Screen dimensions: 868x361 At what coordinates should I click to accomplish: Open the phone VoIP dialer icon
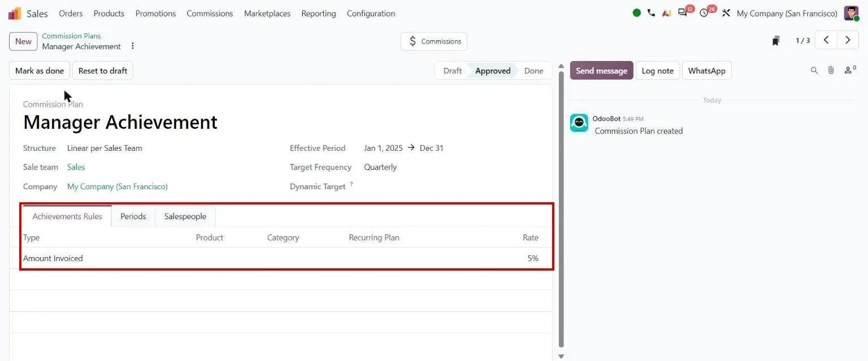[x=652, y=13]
